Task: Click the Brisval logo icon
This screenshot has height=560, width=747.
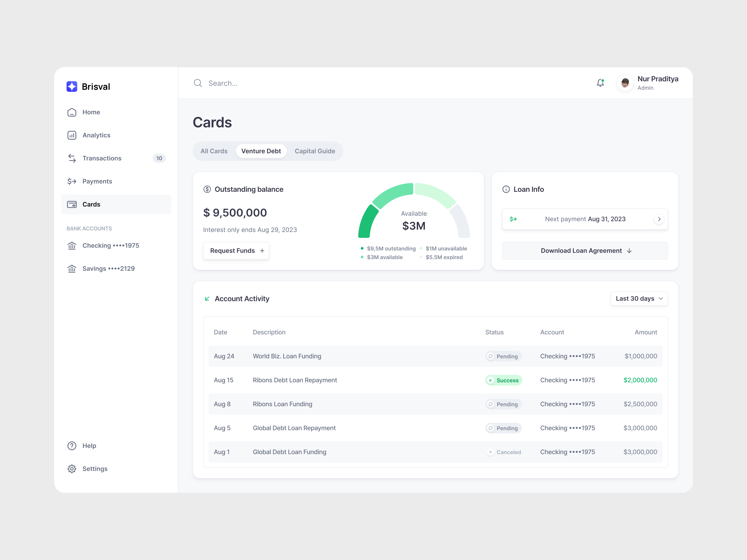Action: click(x=72, y=86)
